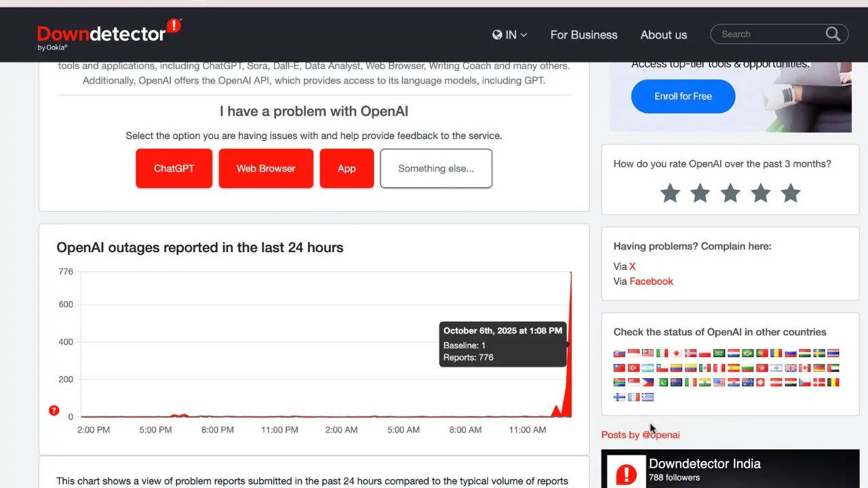
Task: Open the About us page
Action: point(663,35)
